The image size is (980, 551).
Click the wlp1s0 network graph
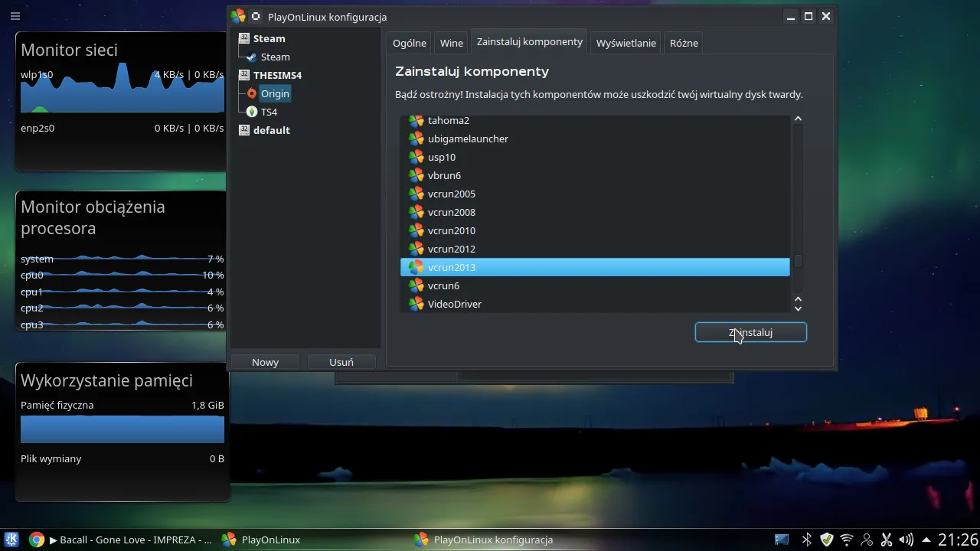122,88
